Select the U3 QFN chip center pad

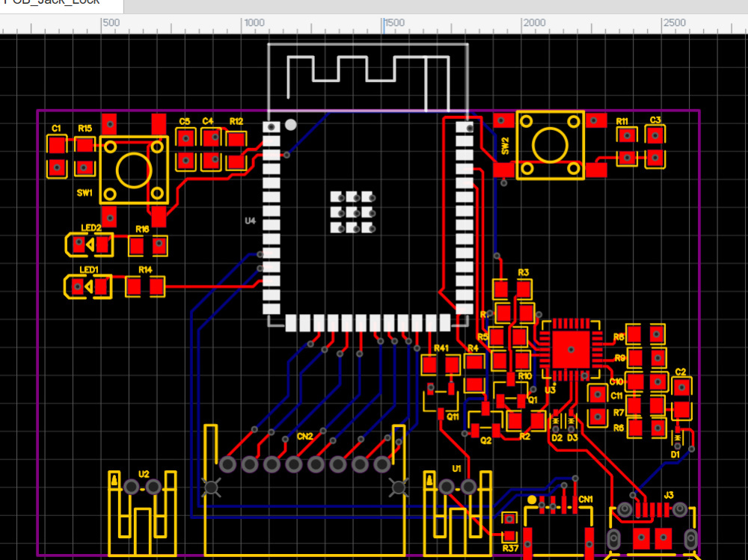tap(571, 350)
